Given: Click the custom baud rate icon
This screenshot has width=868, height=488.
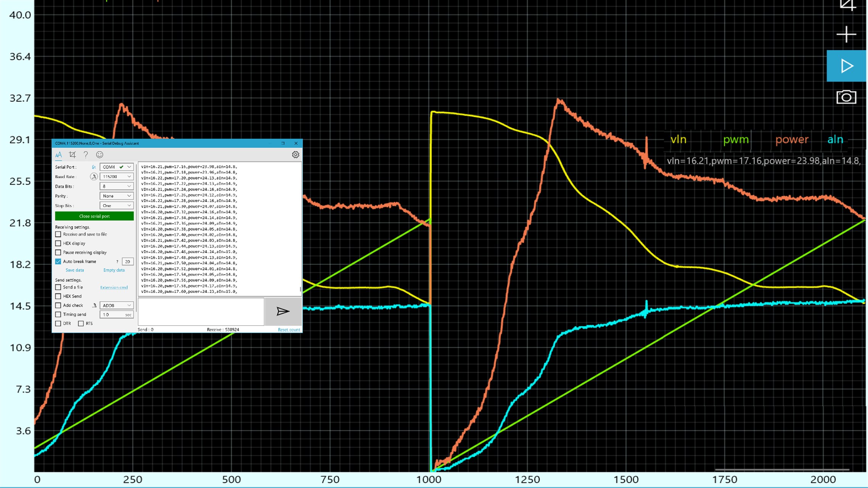Looking at the screenshot, I should click(x=93, y=177).
